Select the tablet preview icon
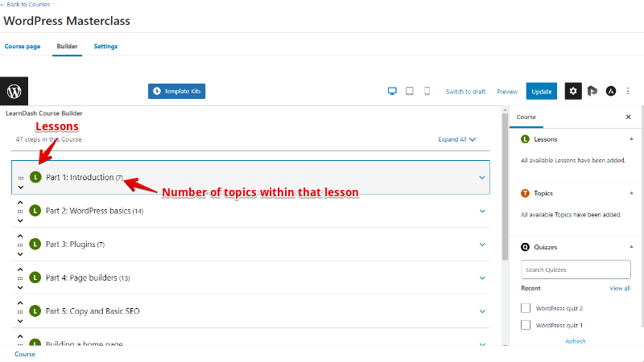The image size is (644, 362). (410, 91)
